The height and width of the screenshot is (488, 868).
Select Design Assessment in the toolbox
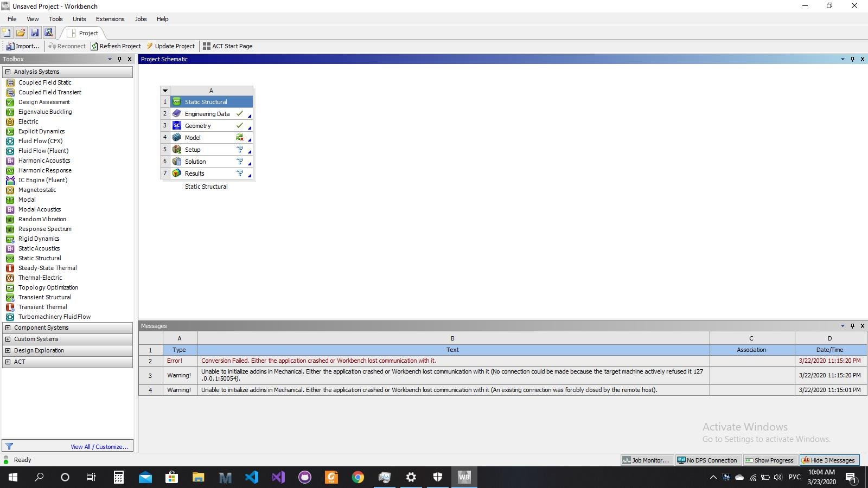(44, 102)
